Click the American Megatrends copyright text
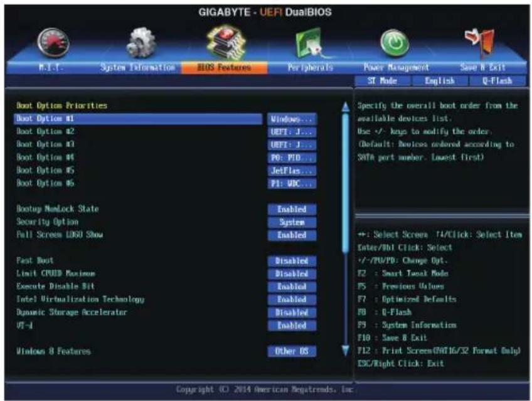 pos(265,390)
